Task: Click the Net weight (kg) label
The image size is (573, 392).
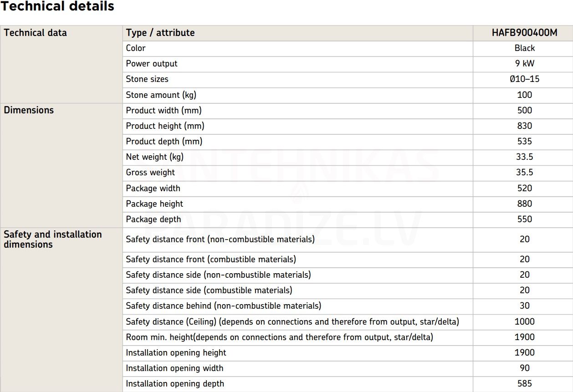Action: pos(155,157)
